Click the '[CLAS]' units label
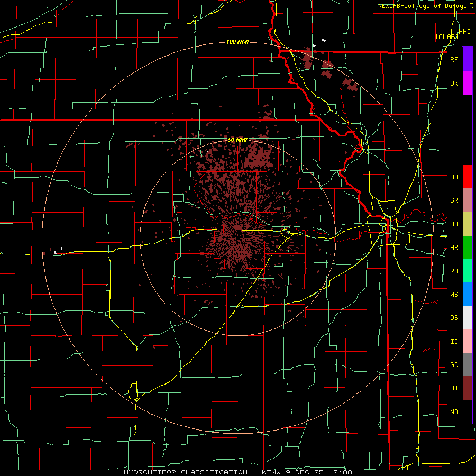Screen dimensions: 476x476 (447, 36)
